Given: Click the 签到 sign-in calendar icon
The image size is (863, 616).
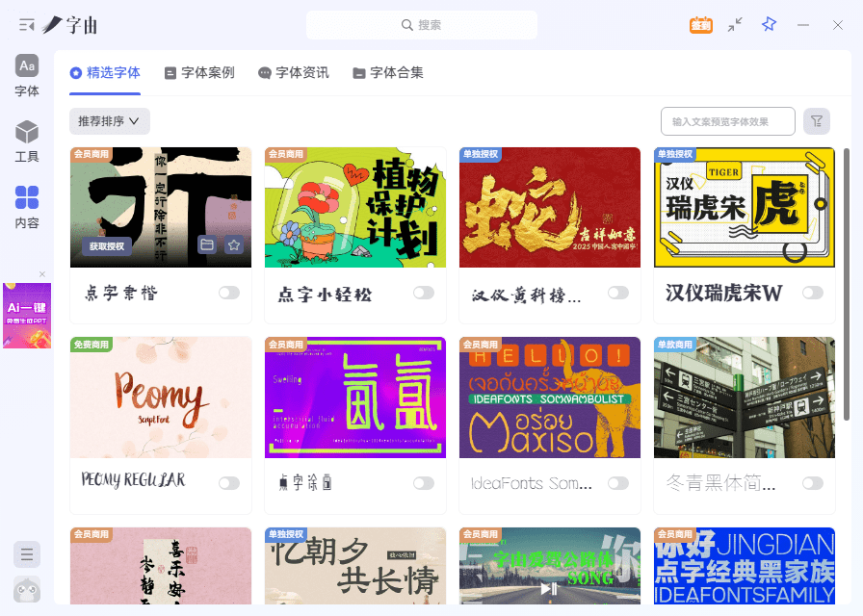Looking at the screenshot, I should coord(701,25).
